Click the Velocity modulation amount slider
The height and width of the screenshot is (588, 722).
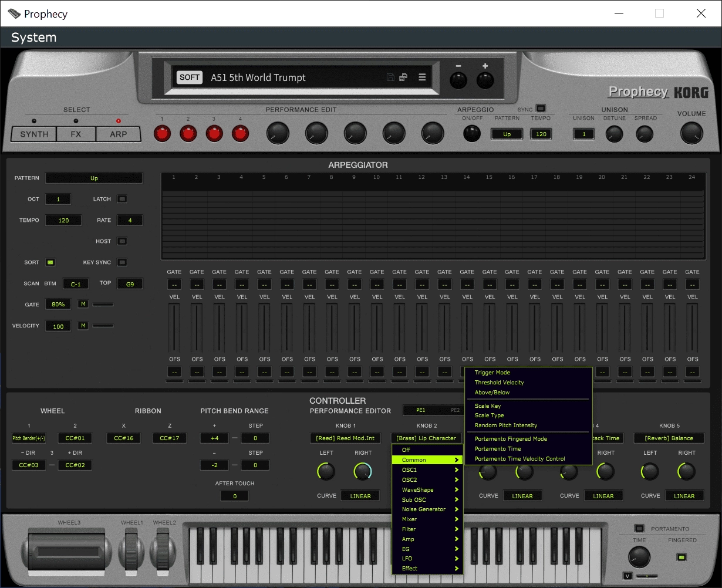103,325
